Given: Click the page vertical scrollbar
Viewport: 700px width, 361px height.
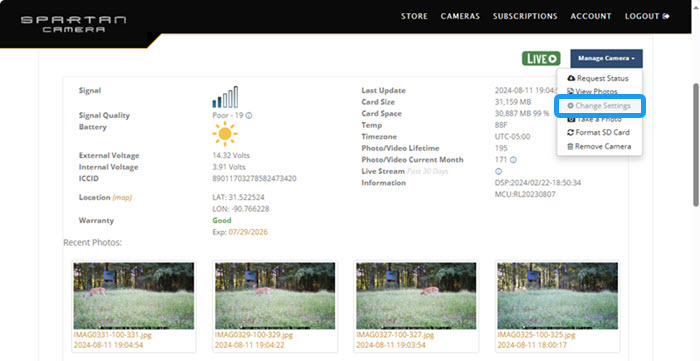Looking at the screenshot, I should pyautogui.click(x=696, y=145).
